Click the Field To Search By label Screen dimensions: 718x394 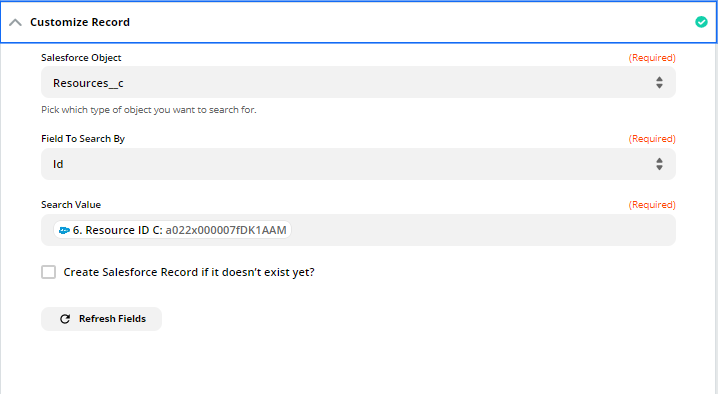click(x=83, y=139)
